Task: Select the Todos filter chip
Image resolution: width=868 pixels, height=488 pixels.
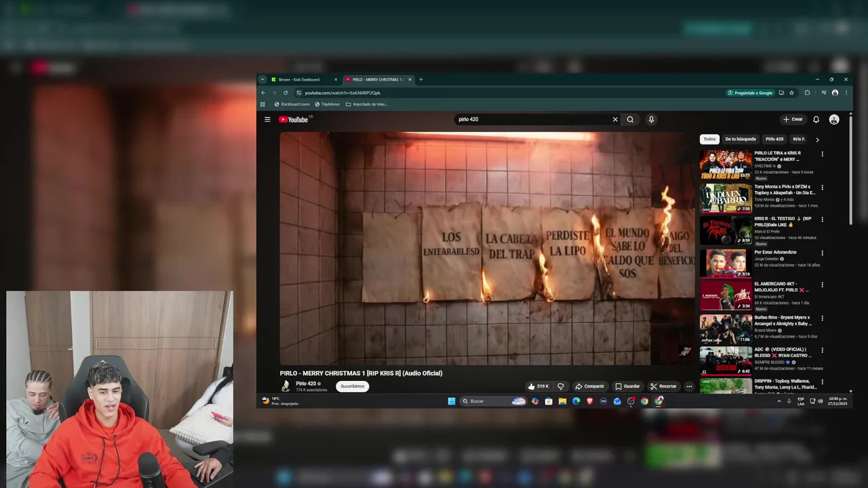Action: pyautogui.click(x=709, y=139)
